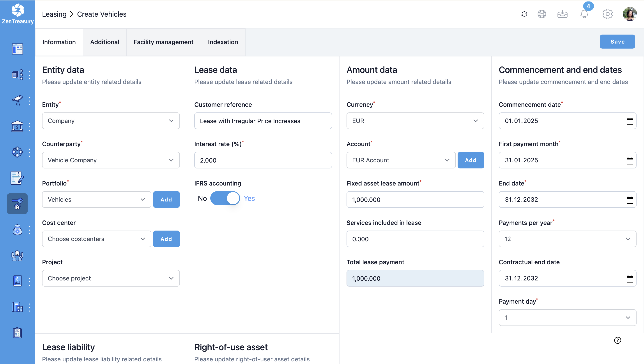Open the help question mark icon

click(617, 340)
